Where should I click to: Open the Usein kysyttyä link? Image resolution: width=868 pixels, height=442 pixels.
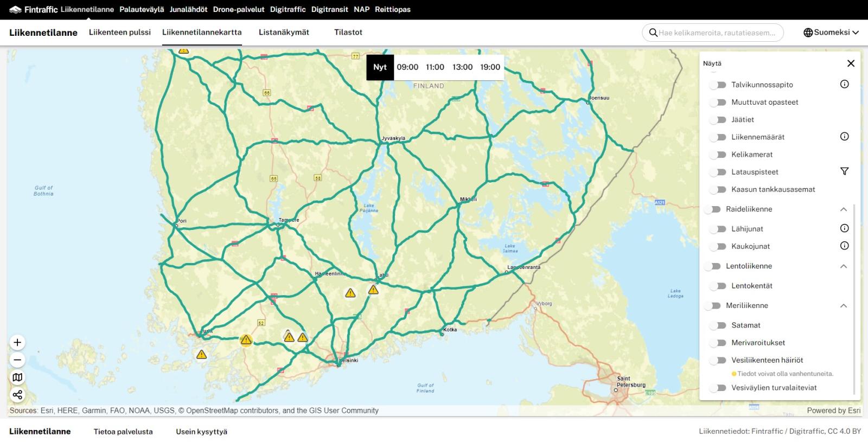(201, 432)
